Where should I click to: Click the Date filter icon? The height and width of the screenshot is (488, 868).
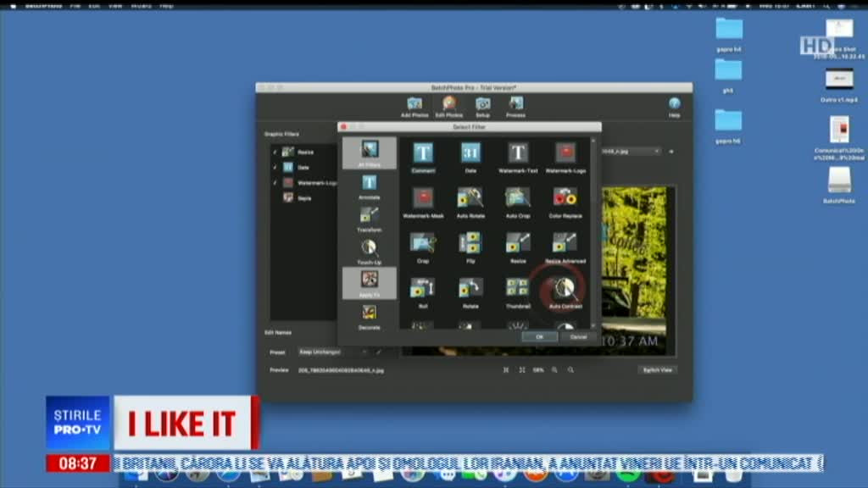(x=470, y=153)
